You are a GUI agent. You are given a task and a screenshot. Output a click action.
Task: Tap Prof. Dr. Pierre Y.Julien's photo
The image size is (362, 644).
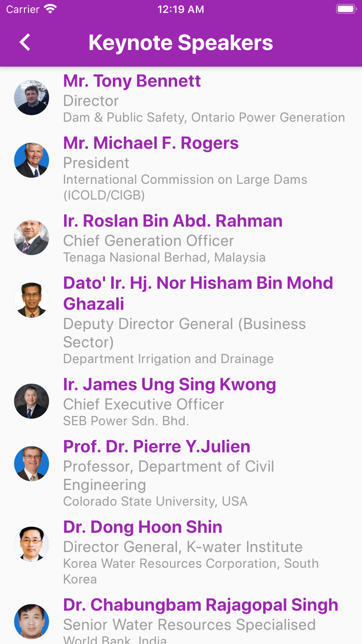32,464
